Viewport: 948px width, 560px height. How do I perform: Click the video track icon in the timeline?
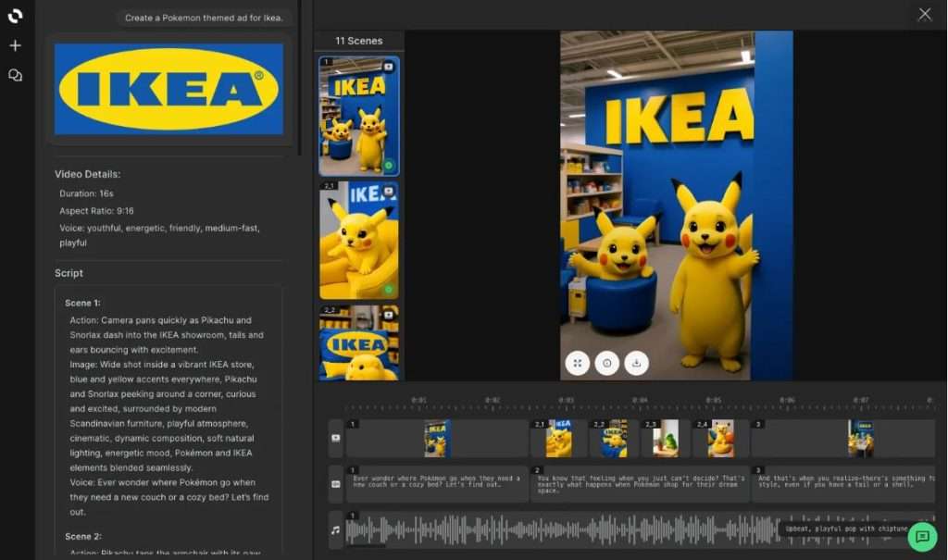[x=335, y=438]
